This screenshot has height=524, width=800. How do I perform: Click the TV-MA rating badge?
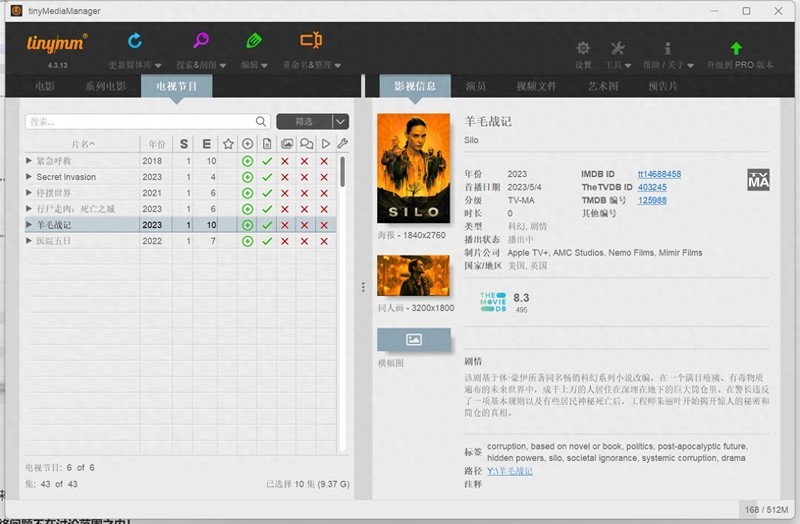tap(758, 180)
